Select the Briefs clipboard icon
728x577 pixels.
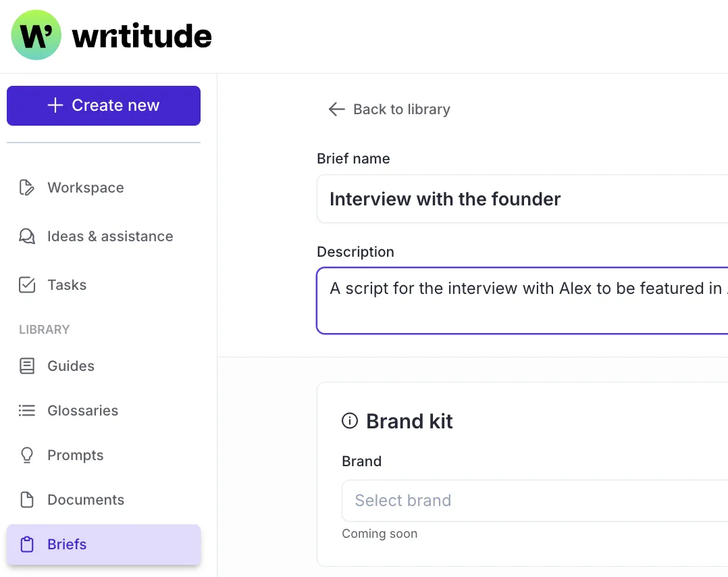click(26, 544)
